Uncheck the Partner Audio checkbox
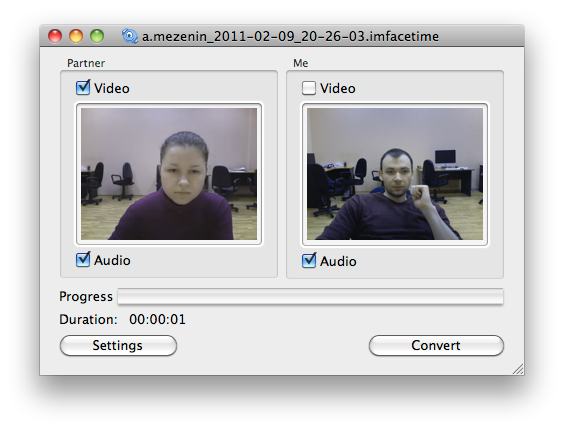The height and width of the screenshot is (430, 564). (x=83, y=260)
